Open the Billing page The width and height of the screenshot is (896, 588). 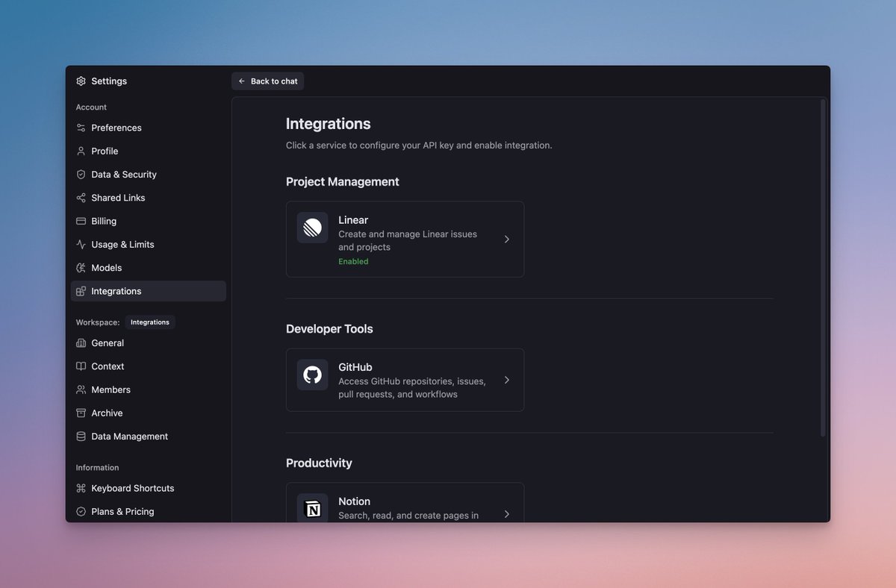click(x=149, y=221)
